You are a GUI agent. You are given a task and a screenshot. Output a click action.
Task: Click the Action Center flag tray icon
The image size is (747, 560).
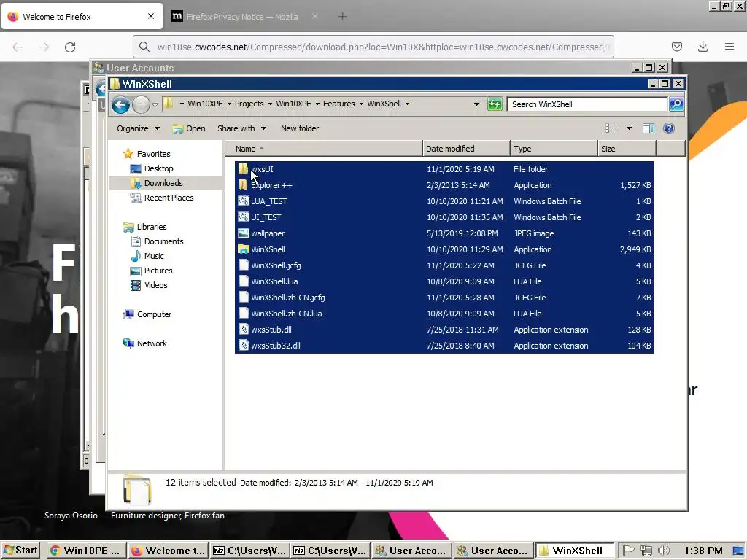pos(629,551)
